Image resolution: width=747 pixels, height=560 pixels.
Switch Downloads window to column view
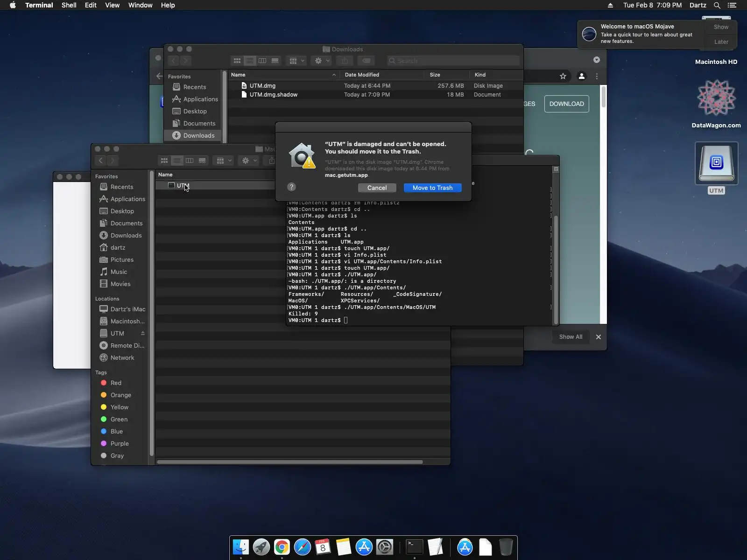pyautogui.click(x=262, y=61)
